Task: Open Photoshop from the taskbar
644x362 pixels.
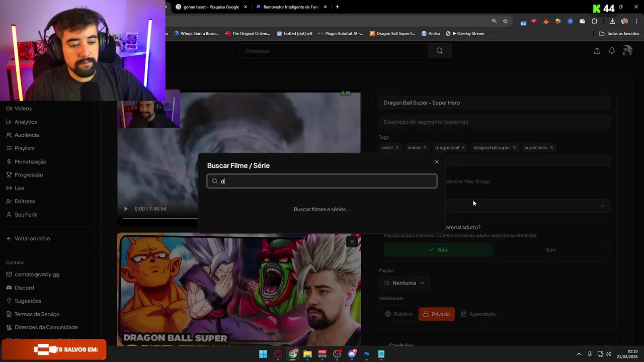Action: (x=367, y=354)
